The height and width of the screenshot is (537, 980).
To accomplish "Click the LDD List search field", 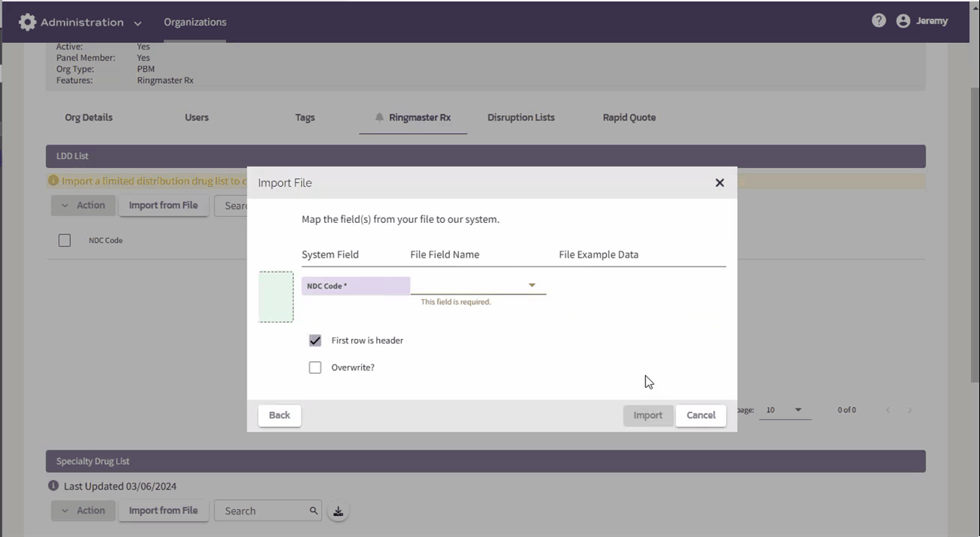I will pyautogui.click(x=231, y=206).
